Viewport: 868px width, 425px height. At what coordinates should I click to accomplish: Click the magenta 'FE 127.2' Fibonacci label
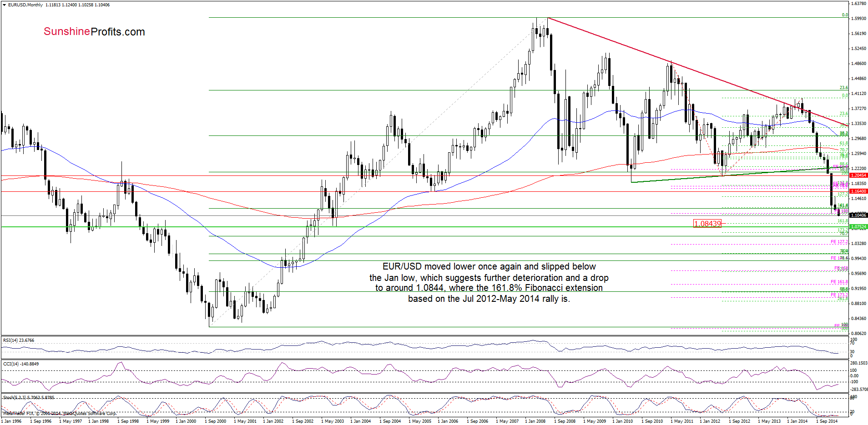pos(839,242)
